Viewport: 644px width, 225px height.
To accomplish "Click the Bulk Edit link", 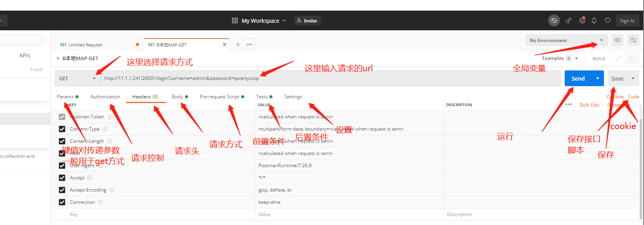I will [x=589, y=105].
